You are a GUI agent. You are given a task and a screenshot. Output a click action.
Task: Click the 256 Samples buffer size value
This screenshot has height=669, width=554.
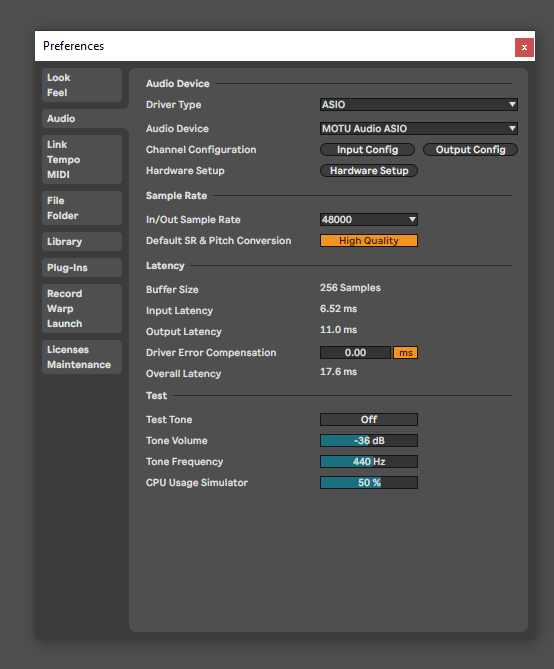point(350,288)
